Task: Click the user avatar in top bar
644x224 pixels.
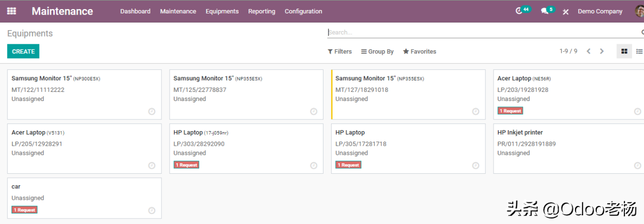Action: click(x=639, y=11)
